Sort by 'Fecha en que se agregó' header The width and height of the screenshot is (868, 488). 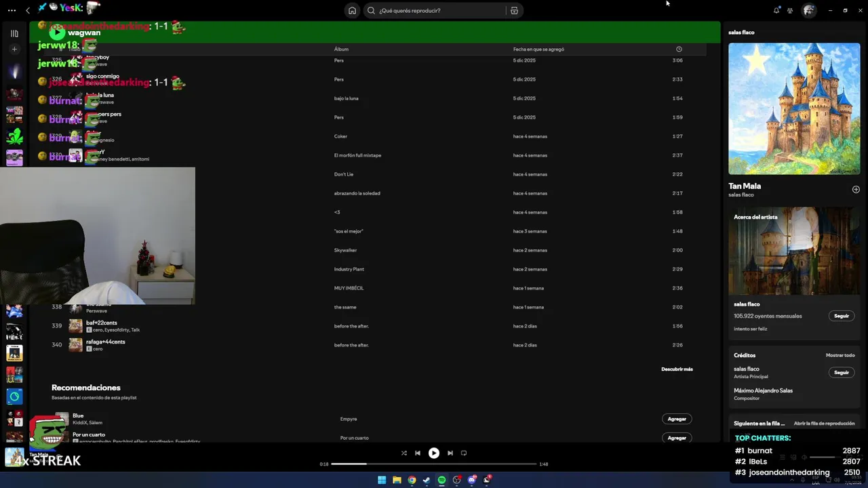[538, 49]
